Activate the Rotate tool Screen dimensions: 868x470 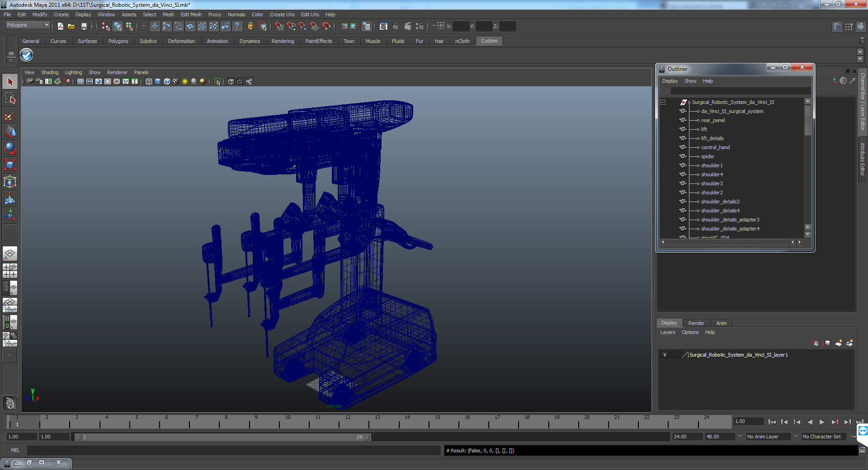tap(10, 148)
